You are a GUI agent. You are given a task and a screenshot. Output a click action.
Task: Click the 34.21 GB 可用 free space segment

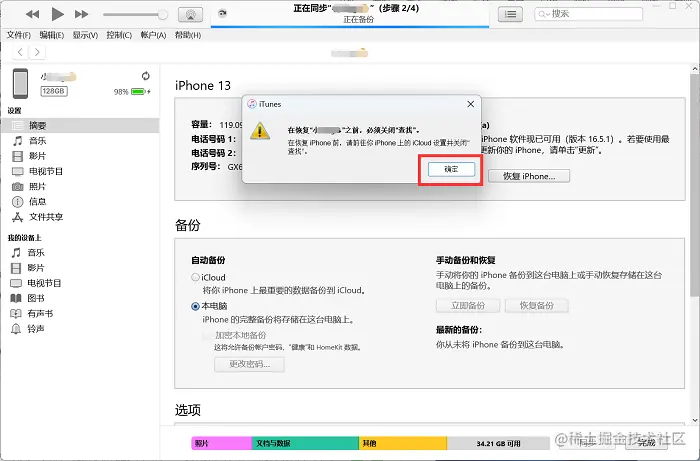498,443
